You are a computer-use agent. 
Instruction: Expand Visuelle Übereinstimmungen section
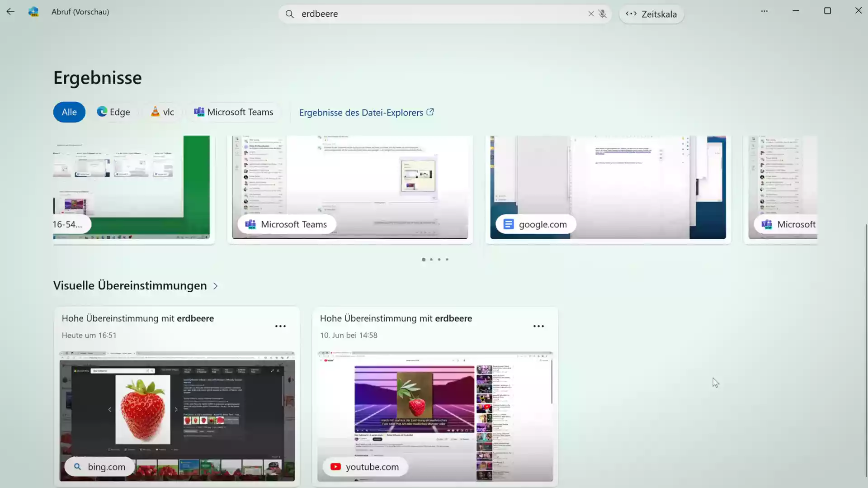point(216,286)
